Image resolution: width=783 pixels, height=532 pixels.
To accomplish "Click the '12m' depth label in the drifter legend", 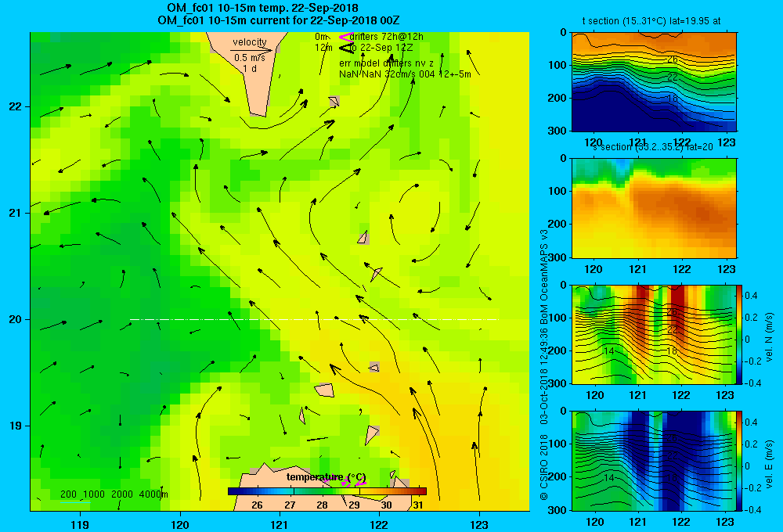I will point(323,48).
